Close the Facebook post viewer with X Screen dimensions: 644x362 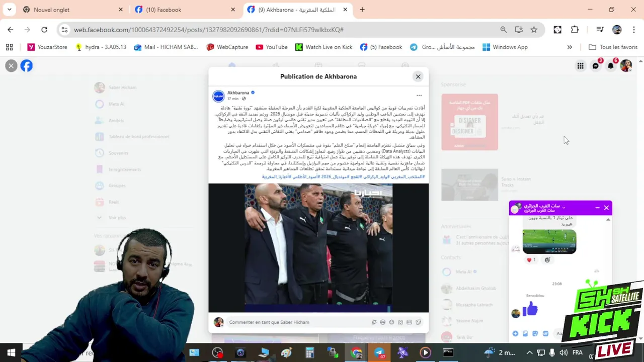click(11, 66)
